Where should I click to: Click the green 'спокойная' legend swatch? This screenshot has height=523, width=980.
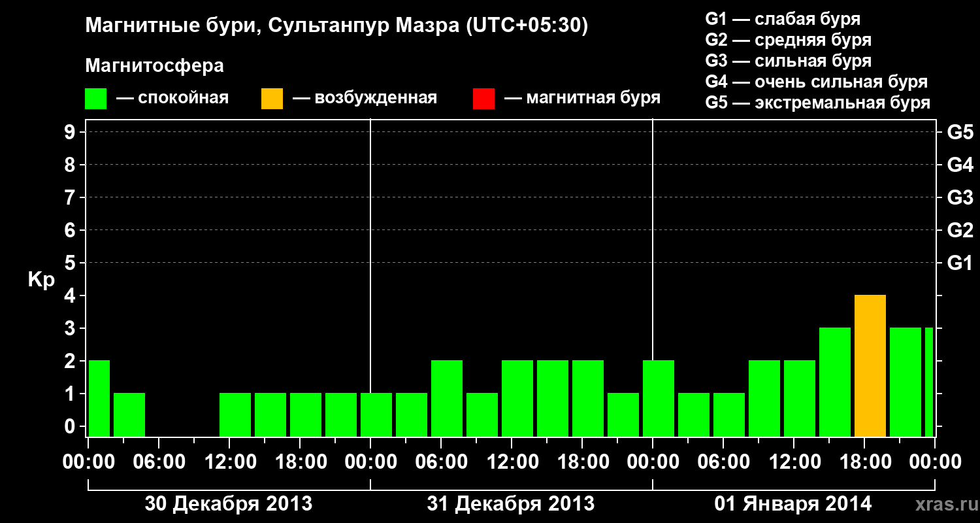coord(96,99)
